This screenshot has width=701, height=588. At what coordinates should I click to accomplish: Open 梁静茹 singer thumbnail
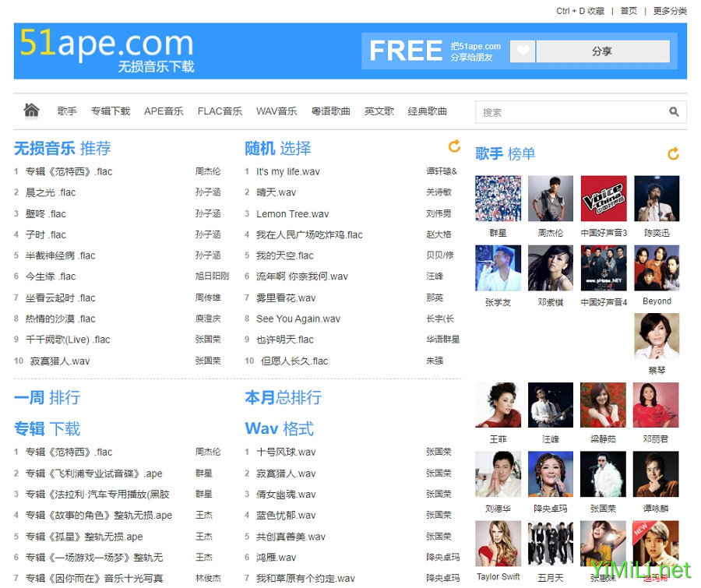(x=603, y=405)
